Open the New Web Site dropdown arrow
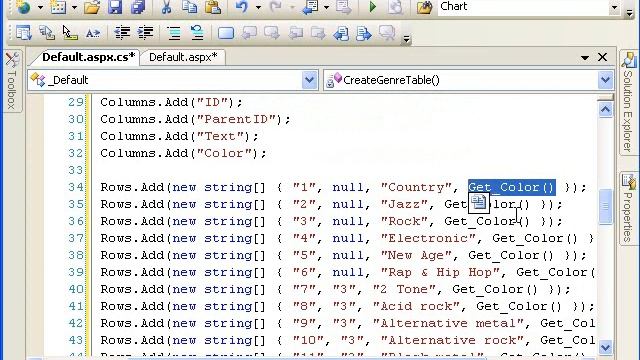640x360 pixels. click(x=40, y=7)
